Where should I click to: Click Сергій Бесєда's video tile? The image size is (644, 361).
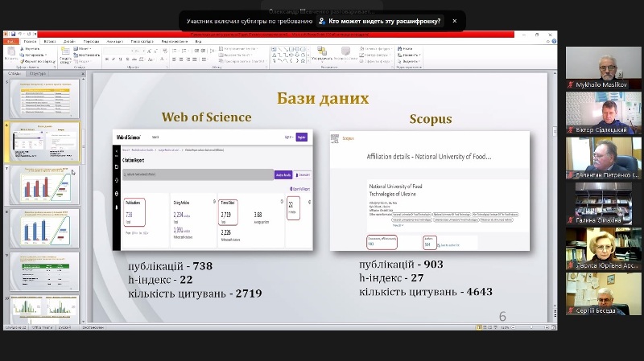pyautogui.click(x=603, y=294)
